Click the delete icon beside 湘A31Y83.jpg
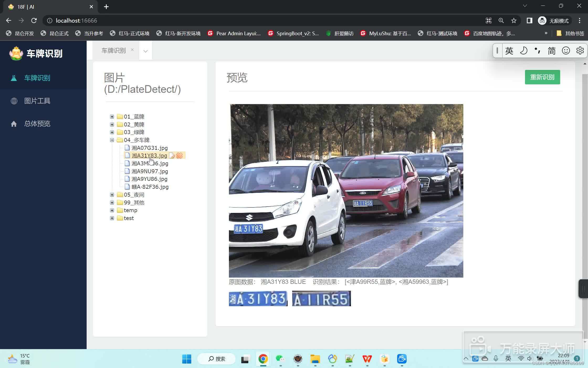The width and height of the screenshot is (588, 368). point(180,156)
